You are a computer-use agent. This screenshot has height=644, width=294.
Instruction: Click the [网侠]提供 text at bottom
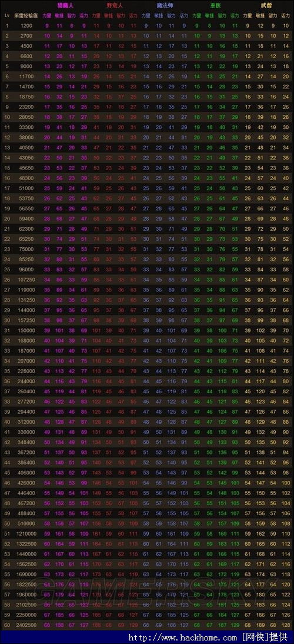point(266,638)
